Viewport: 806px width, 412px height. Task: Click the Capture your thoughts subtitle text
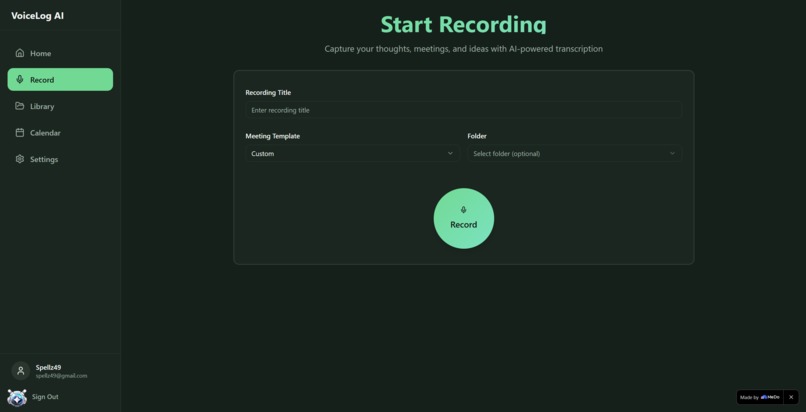pos(464,49)
